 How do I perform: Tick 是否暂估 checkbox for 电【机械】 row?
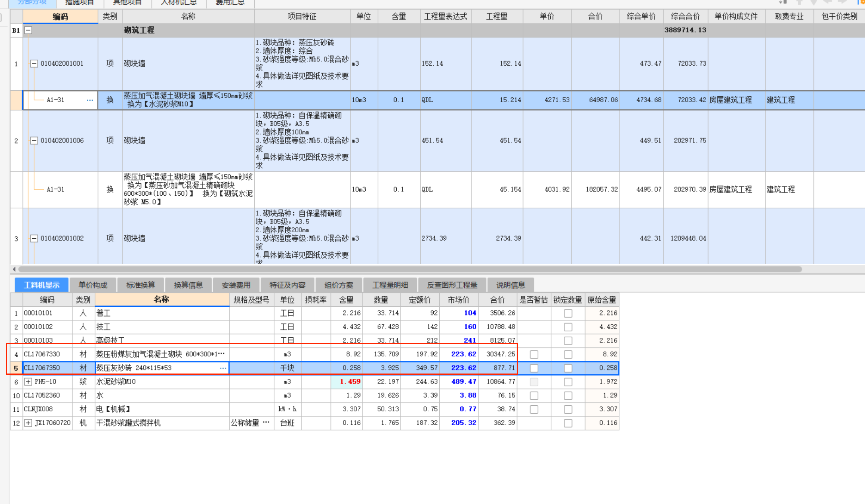click(x=534, y=409)
